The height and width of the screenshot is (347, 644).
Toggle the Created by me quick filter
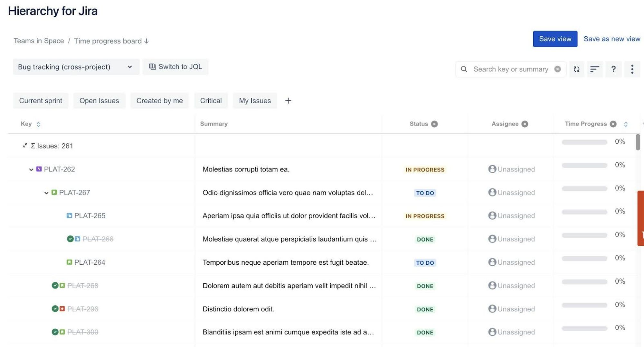pyautogui.click(x=159, y=101)
